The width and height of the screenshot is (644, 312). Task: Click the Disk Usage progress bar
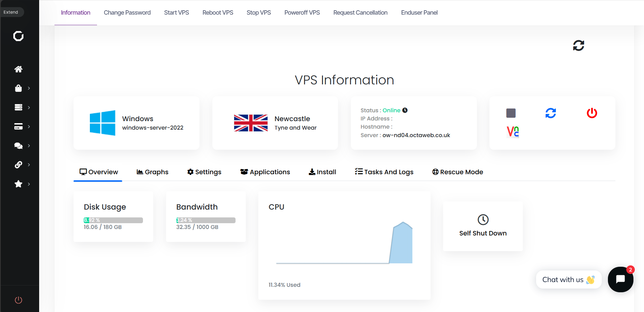click(113, 220)
